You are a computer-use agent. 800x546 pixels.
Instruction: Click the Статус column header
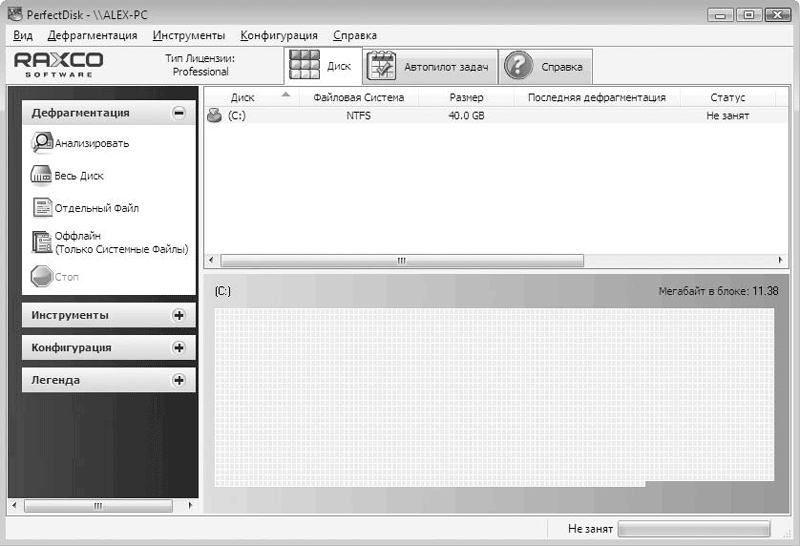tap(727, 98)
